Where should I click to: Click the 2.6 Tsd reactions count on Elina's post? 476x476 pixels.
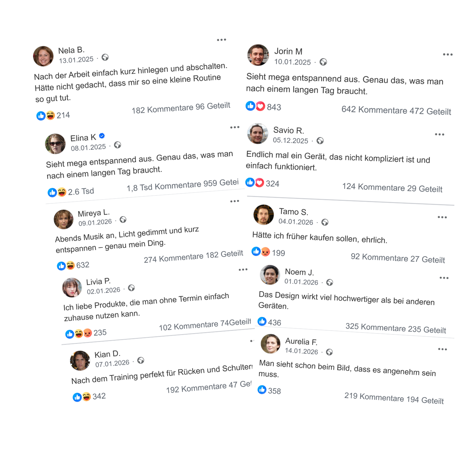click(81, 192)
